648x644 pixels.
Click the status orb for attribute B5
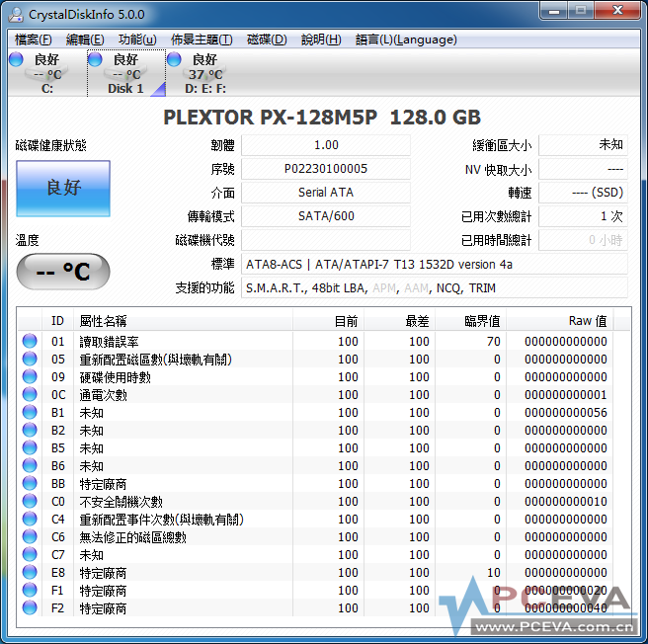[30, 447]
